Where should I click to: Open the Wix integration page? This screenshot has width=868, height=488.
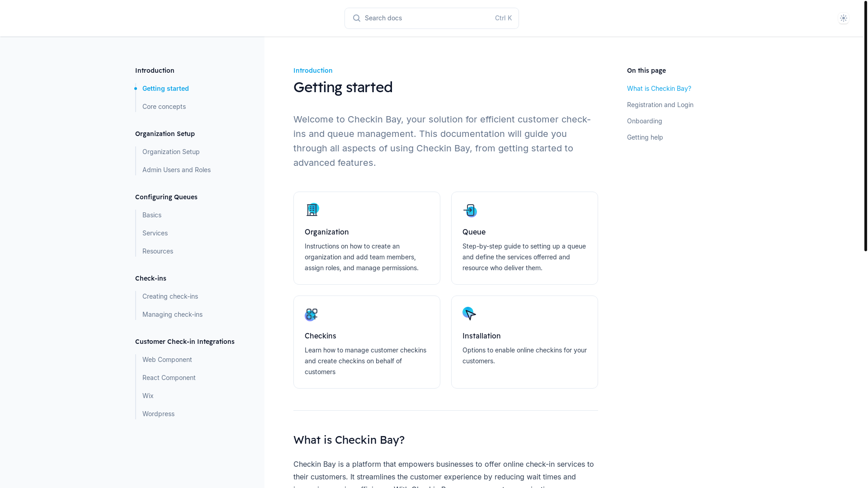click(x=148, y=396)
